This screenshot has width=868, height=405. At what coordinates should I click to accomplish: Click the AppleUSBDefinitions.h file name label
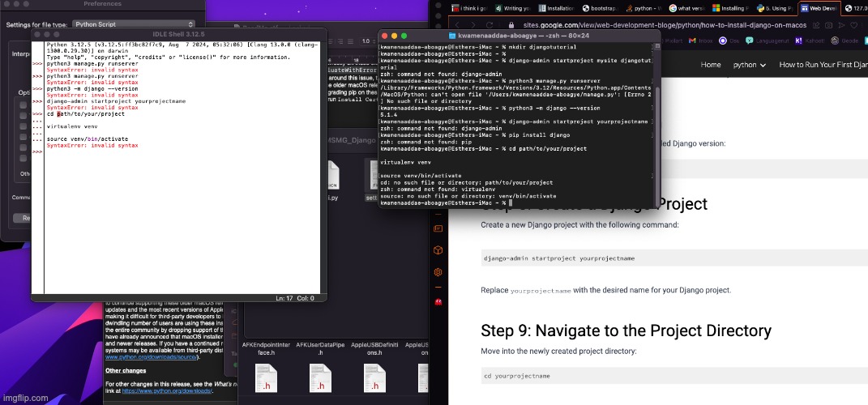click(x=374, y=348)
